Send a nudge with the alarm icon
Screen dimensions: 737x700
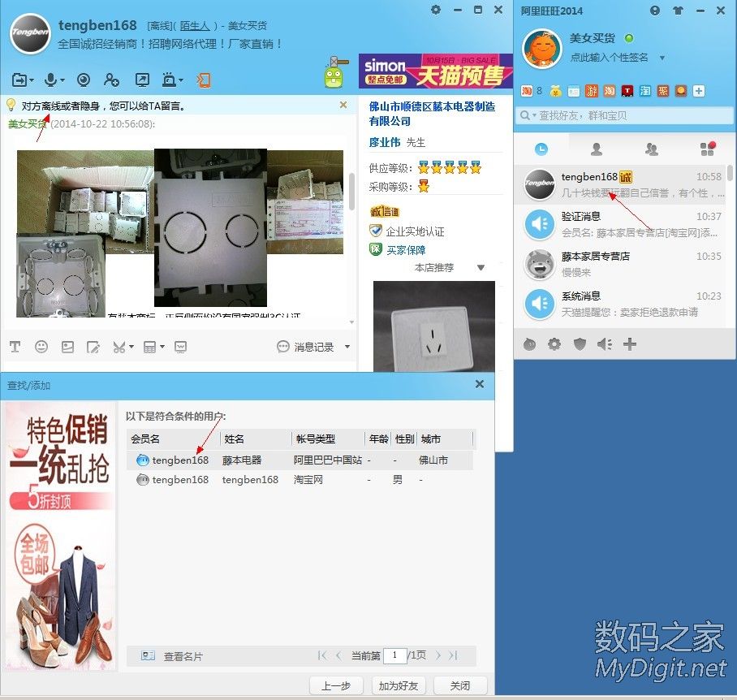click(169, 80)
